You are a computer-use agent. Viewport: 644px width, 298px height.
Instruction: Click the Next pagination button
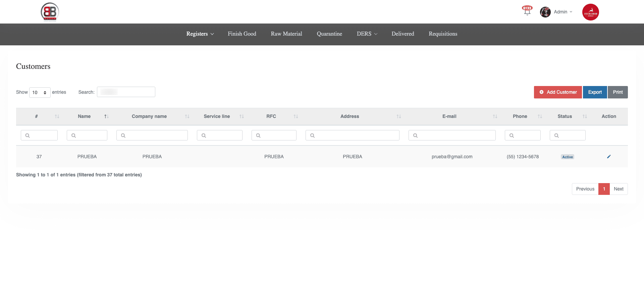[618, 189]
